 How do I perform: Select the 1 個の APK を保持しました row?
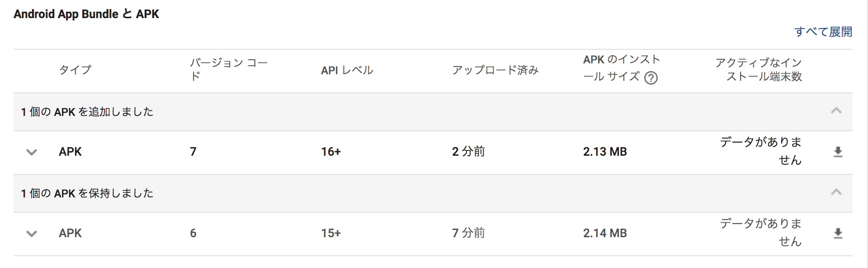coord(87,193)
